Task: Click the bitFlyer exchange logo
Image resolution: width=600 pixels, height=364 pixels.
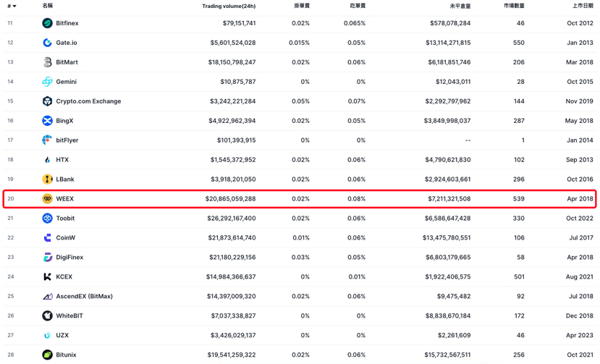Action: click(47, 140)
